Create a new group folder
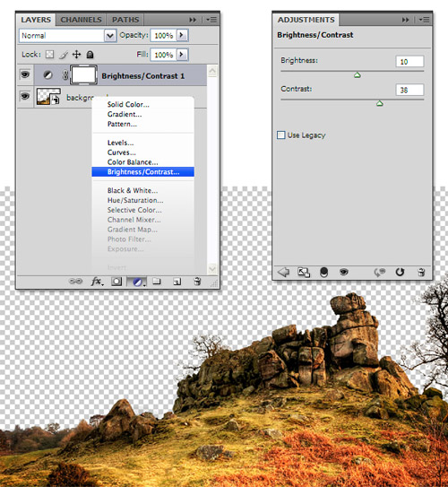The height and width of the screenshot is (487, 448). click(x=157, y=282)
